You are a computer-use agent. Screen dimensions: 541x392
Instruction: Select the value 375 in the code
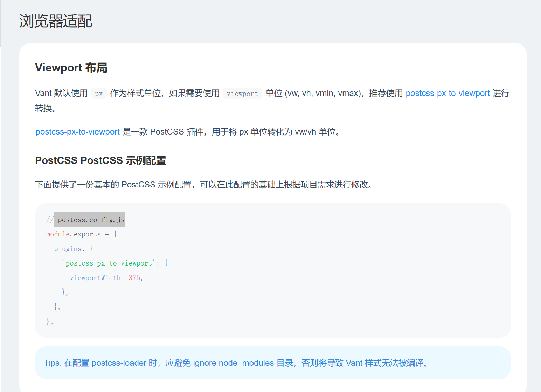(134, 277)
